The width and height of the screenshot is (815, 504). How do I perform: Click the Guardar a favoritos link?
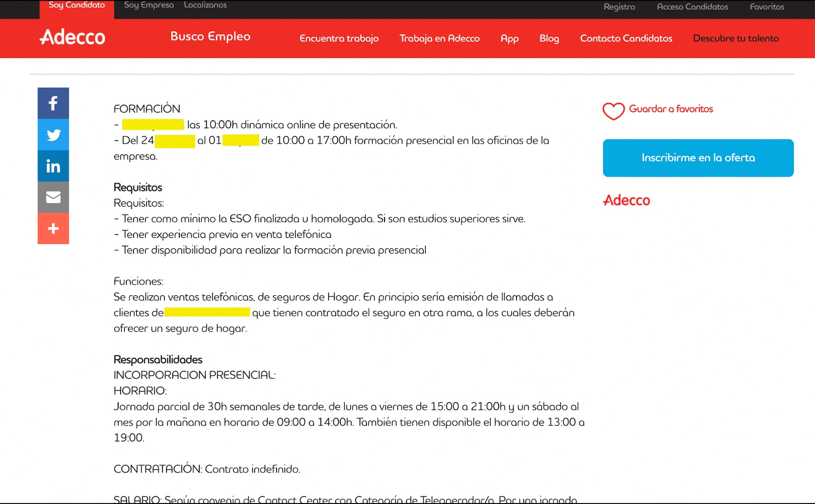point(671,109)
